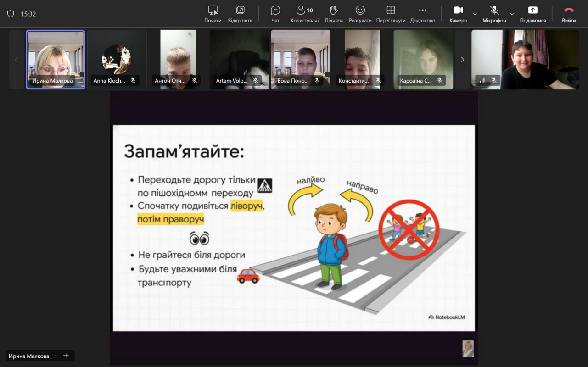The width and height of the screenshot is (588, 367).
Task: Show the Користувачі participants list
Action: tap(304, 14)
